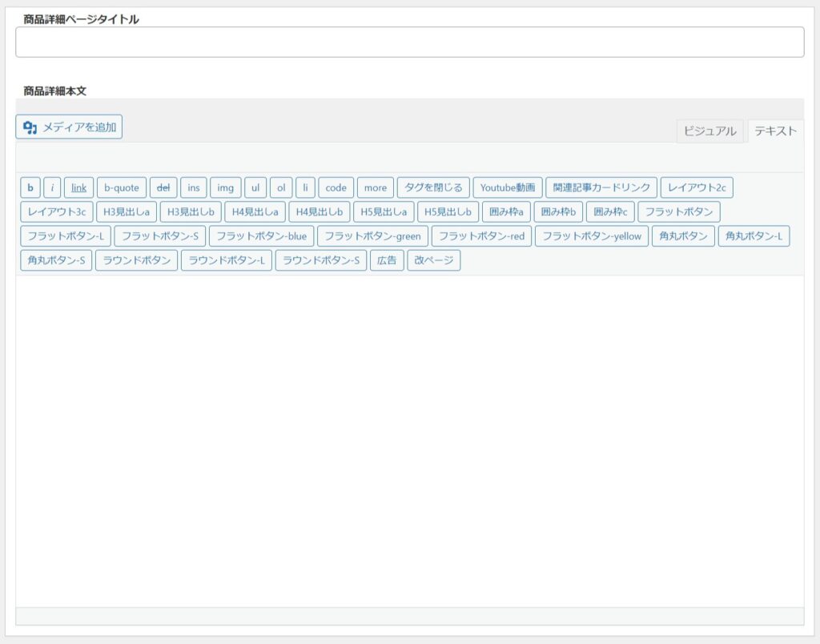This screenshot has width=820, height=644.
Task: Insert the レイアウト2c layout
Action: tap(697, 187)
